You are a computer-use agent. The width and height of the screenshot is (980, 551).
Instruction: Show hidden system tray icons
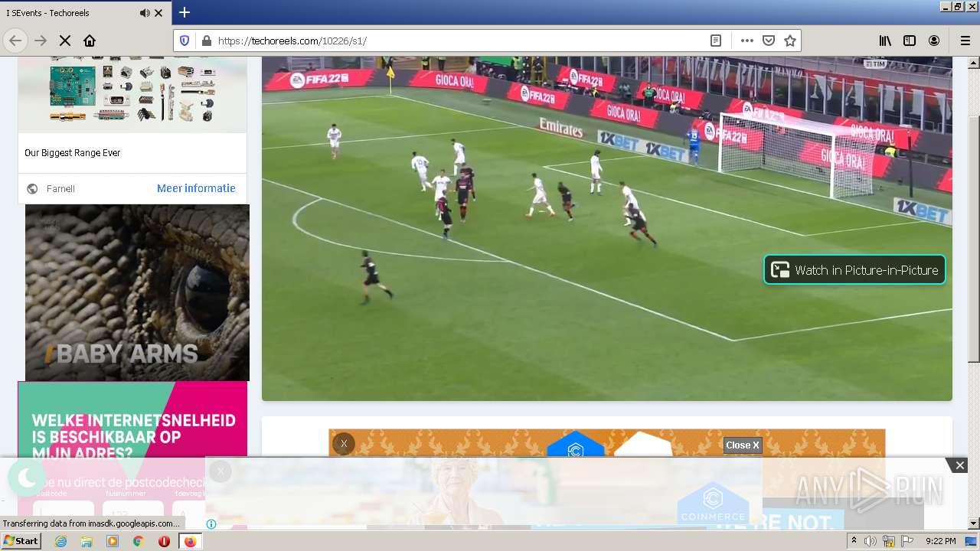coord(854,541)
